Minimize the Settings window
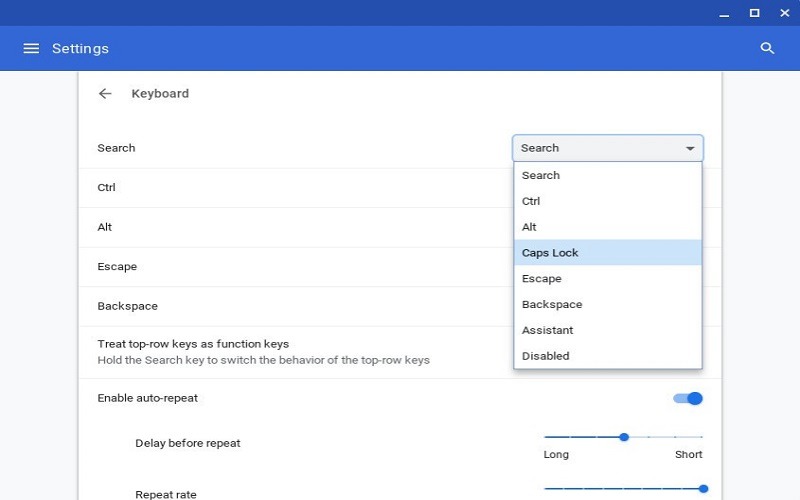 (x=724, y=14)
